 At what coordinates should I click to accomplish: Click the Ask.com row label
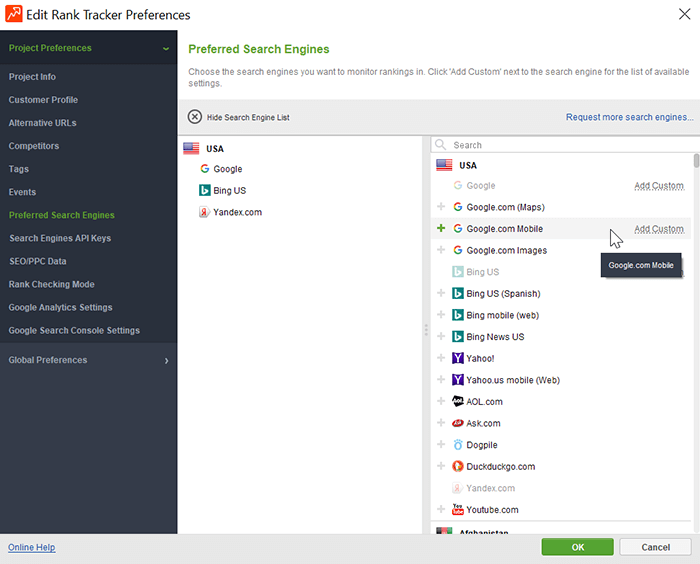point(483,423)
